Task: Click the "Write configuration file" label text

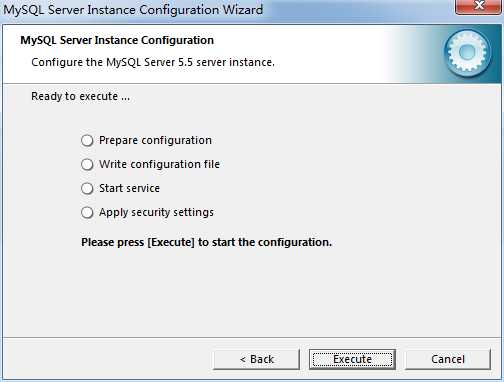Action: [159, 164]
